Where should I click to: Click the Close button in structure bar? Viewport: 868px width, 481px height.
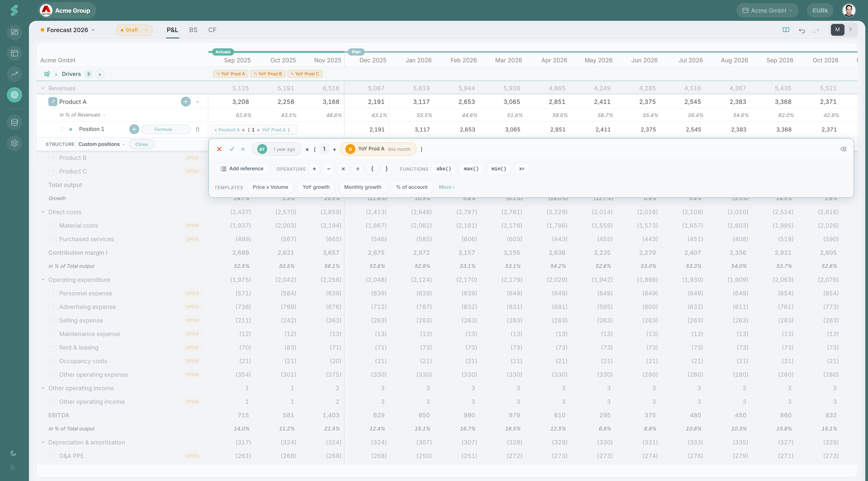pos(142,145)
